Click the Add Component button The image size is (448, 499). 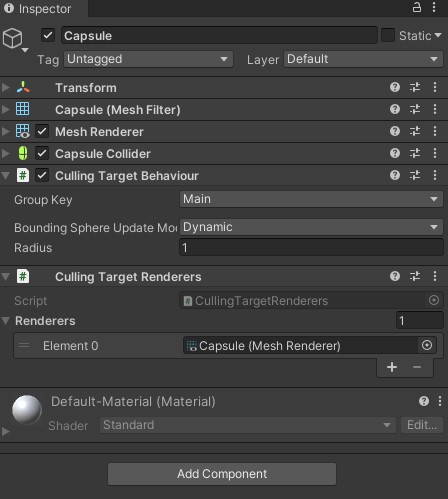coord(222,474)
